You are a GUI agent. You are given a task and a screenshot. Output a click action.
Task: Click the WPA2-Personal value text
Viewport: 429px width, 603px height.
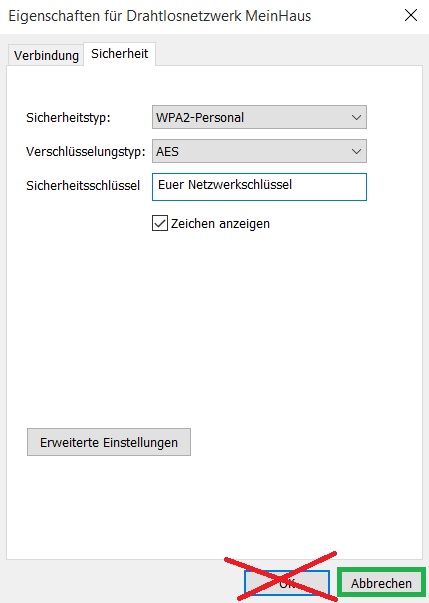click(200, 117)
